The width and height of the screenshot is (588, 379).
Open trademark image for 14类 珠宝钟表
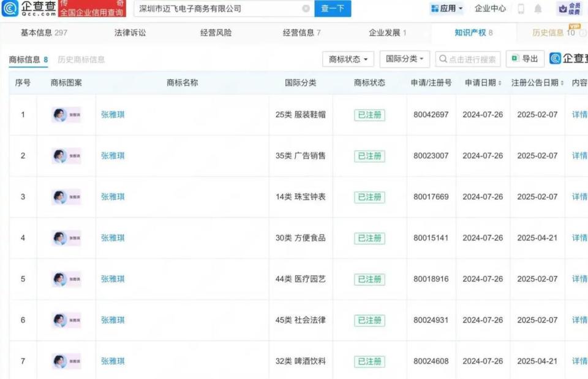tap(66, 196)
